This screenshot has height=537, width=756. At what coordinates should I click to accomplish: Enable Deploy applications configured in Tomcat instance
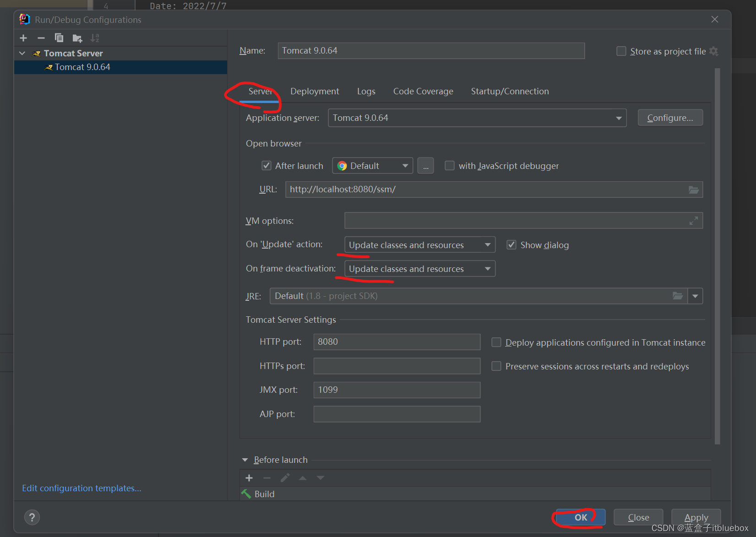pyautogui.click(x=496, y=342)
